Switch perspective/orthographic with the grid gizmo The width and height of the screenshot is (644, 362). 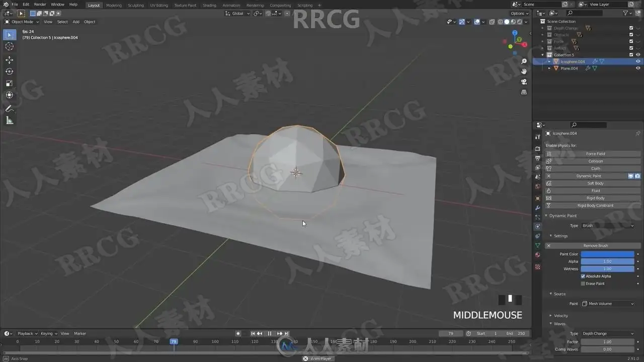pyautogui.click(x=524, y=93)
